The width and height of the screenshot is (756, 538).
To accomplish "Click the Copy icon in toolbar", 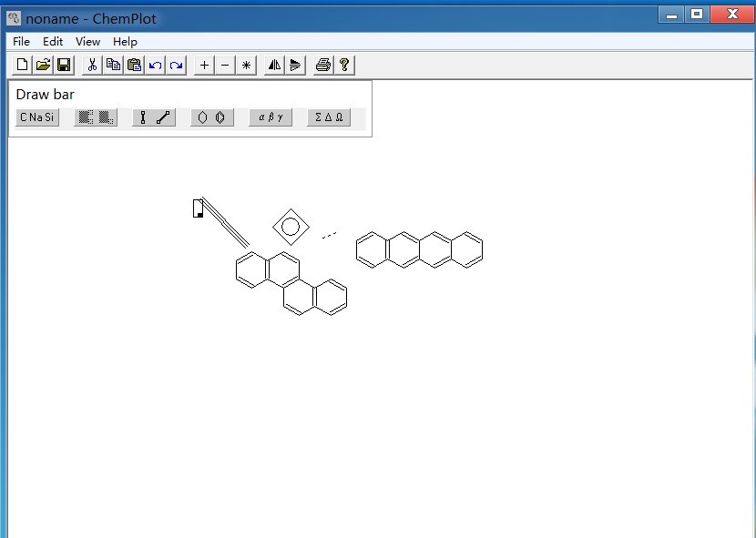I will pyautogui.click(x=113, y=65).
